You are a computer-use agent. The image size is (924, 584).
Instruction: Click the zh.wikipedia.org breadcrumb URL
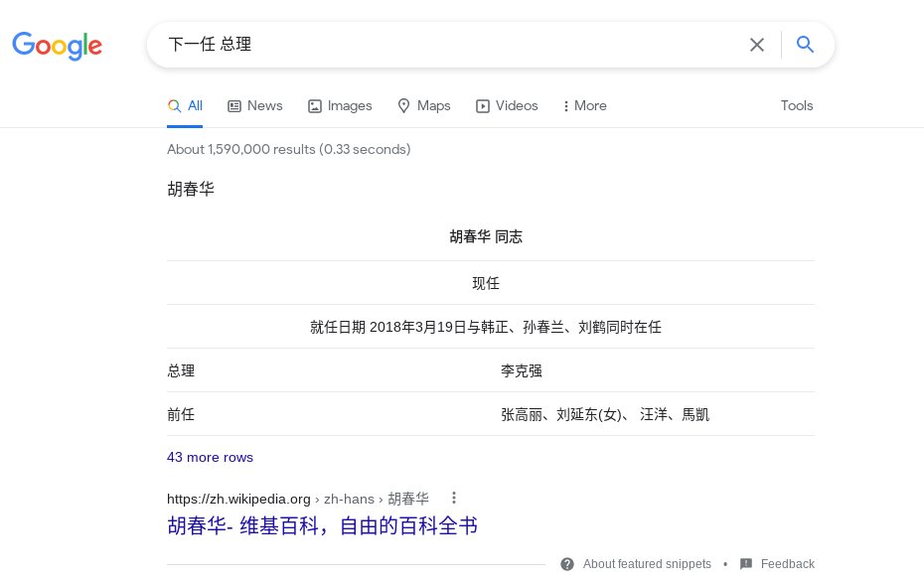click(238, 498)
